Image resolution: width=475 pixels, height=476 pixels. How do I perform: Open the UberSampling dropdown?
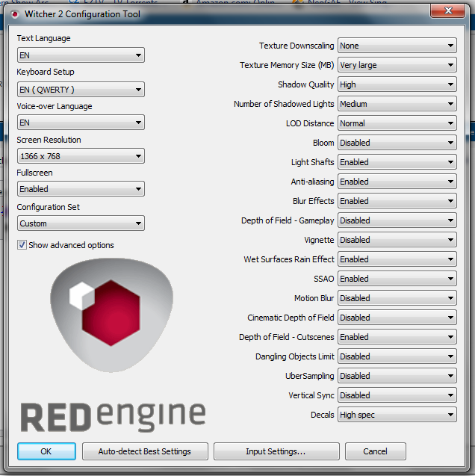[397, 376]
